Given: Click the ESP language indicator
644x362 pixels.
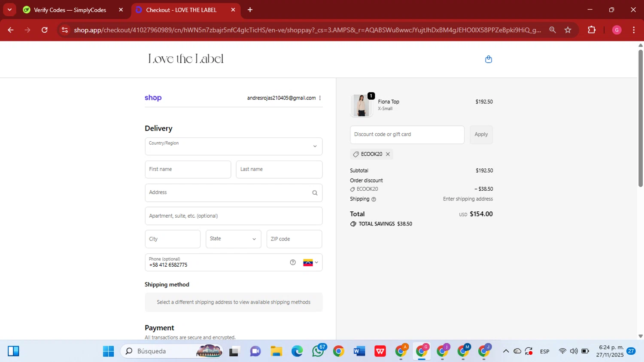Looking at the screenshot, I should click(x=545, y=351).
